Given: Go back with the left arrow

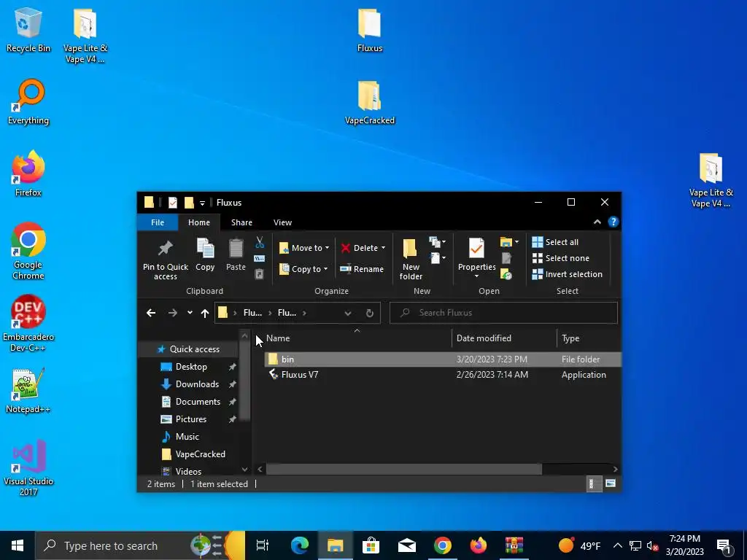Looking at the screenshot, I should [151, 313].
